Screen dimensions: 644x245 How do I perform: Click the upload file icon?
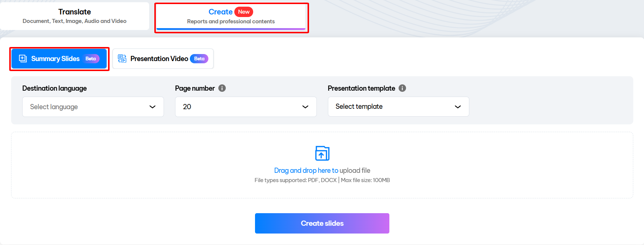coord(322,153)
